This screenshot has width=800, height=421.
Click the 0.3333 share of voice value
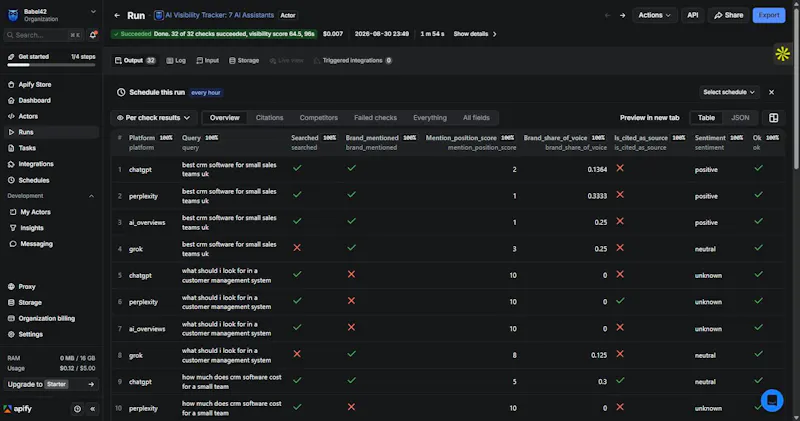click(x=597, y=196)
